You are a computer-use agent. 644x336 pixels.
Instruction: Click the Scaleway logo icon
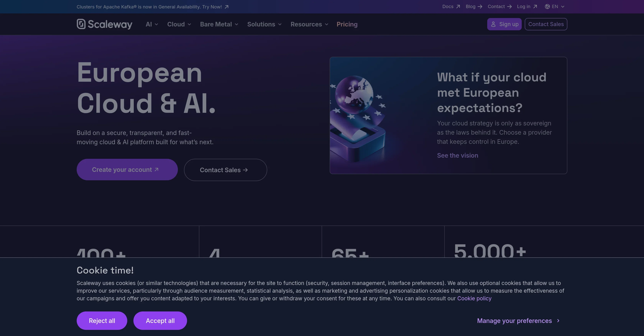81,24
